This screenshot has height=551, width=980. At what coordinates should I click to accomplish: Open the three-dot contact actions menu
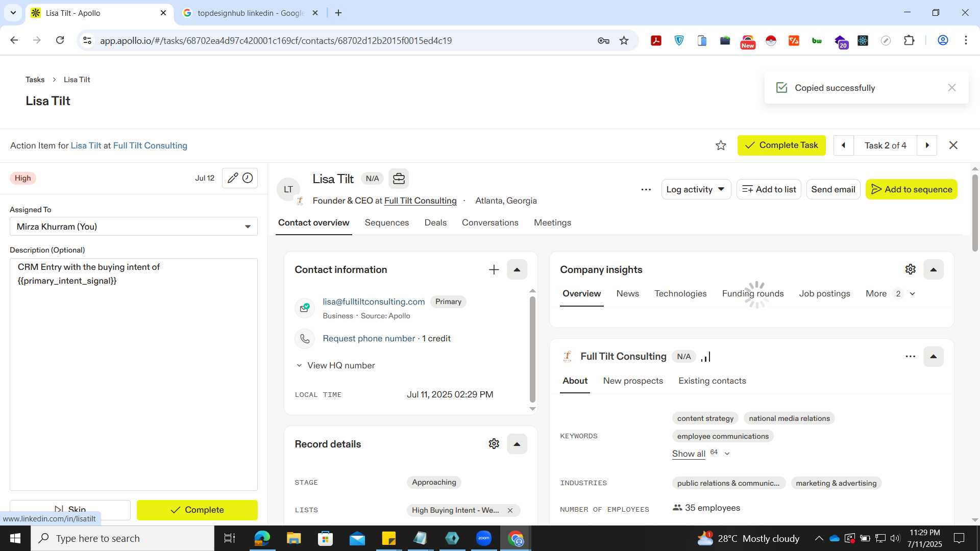click(646, 189)
